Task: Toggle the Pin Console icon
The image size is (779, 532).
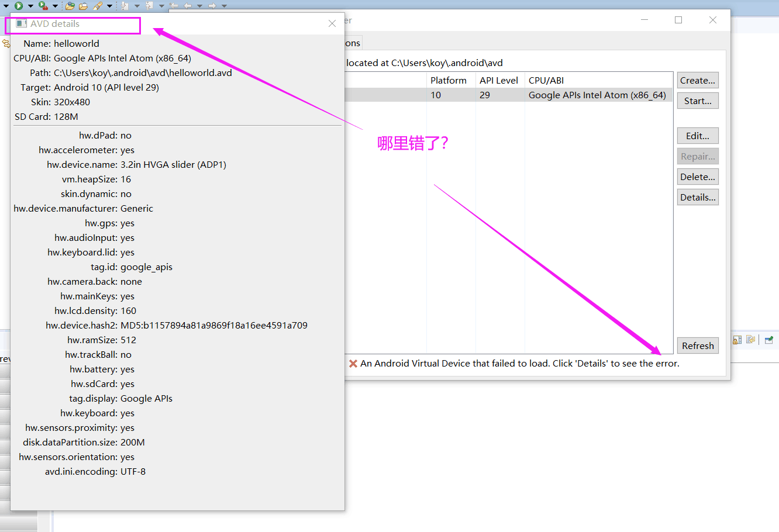Action: point(769,340)
